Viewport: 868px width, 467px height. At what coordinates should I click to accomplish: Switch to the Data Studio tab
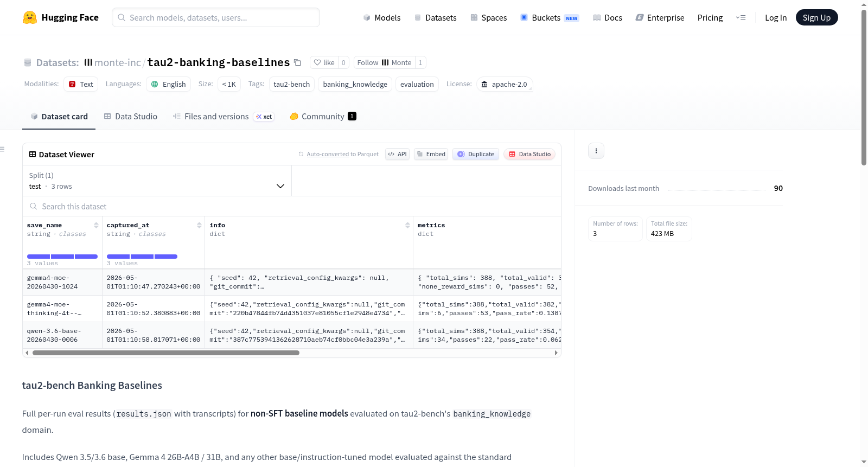click(130, 116)
